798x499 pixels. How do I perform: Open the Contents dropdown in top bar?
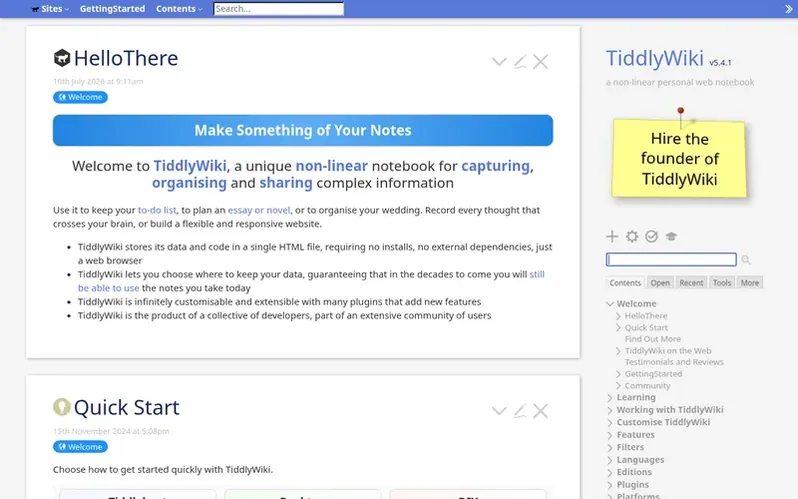point(179,9)
